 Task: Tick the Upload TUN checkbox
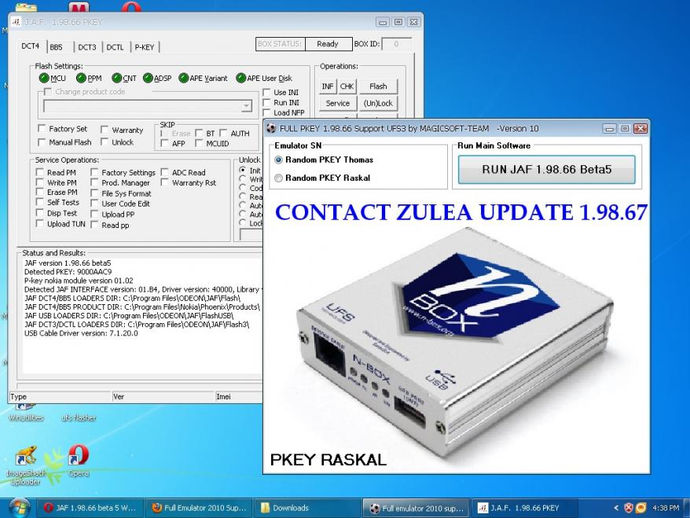click(x=40, y=224)
